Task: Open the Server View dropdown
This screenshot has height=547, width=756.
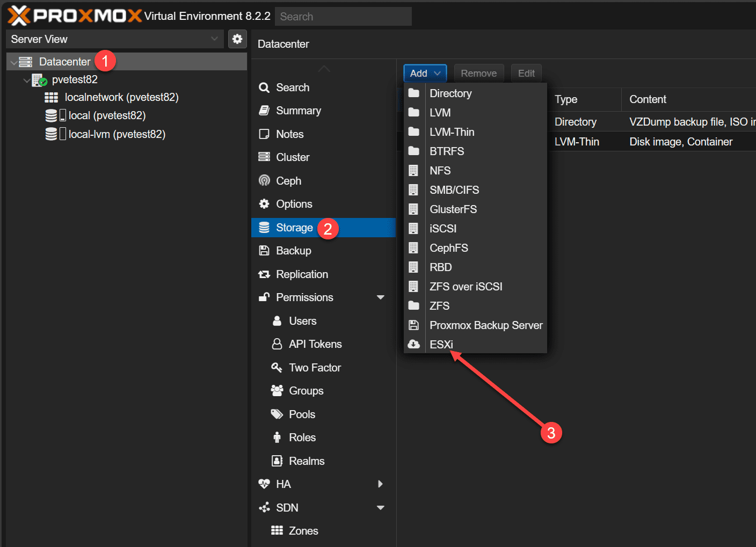Action: (x=115, y=39)
